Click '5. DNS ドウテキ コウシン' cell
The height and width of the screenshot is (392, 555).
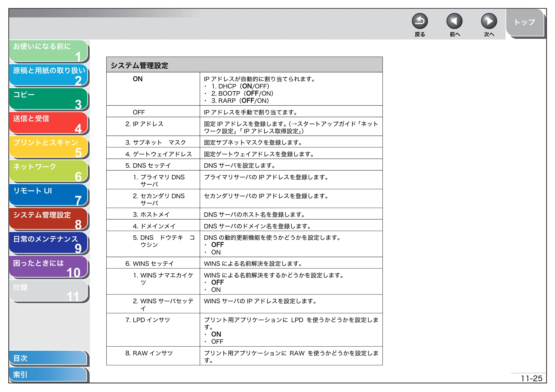click(x=153, y=244)
